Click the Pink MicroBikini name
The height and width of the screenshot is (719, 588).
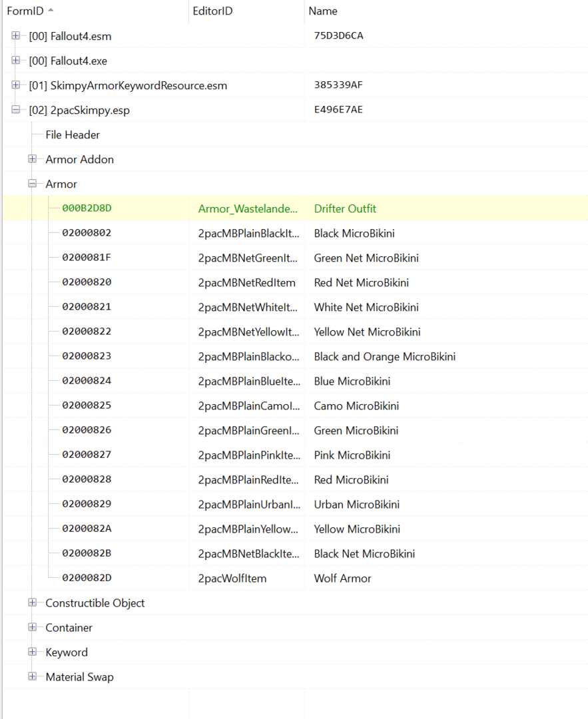[352, 455]
